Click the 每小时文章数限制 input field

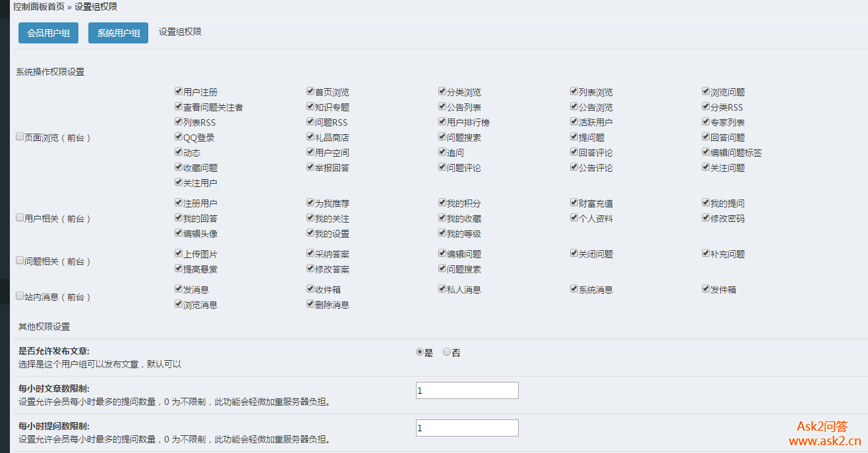pyautogui.click(x=467, y=390)
